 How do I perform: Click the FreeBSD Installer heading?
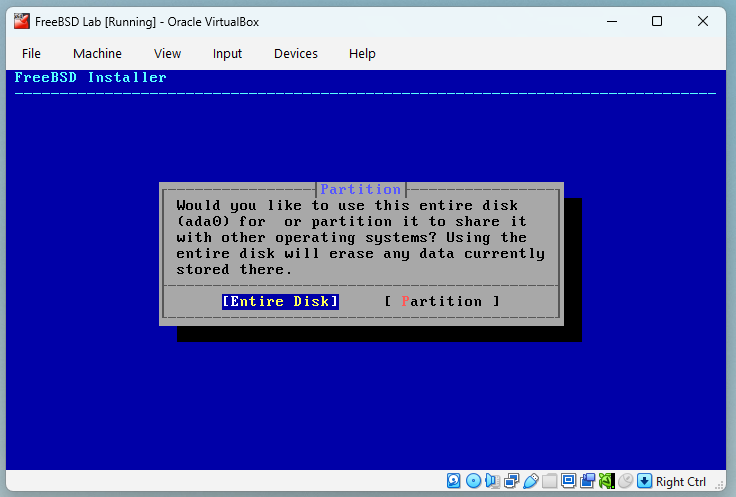[x=91, y=77]
